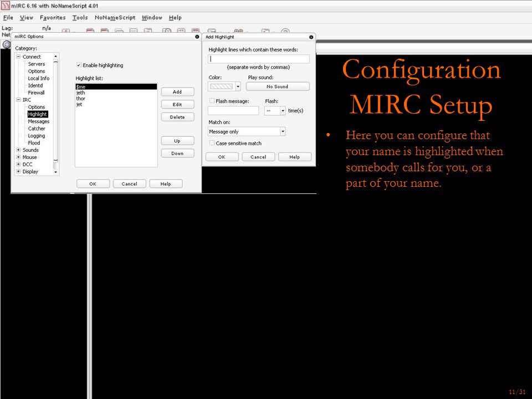The height and width of the screenshot is (399, 532).
Task: Collapse the IRC category tree node
Action: (x=19, y=100)
